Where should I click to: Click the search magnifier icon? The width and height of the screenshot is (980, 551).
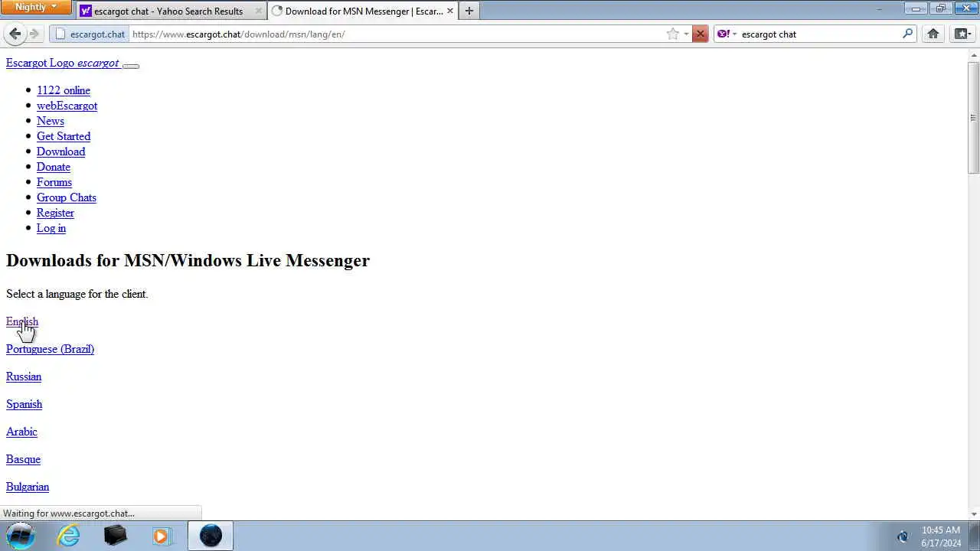[907, 34]
